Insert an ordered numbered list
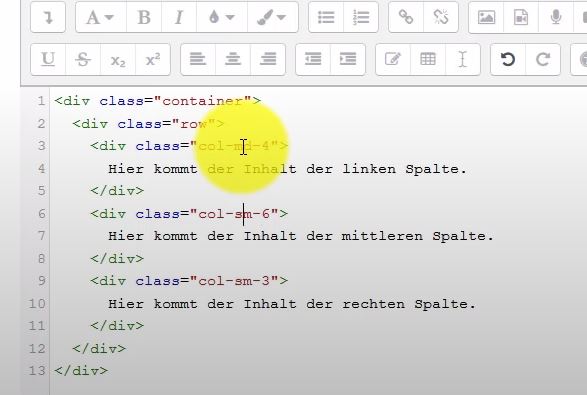 [x=361, y=17]
